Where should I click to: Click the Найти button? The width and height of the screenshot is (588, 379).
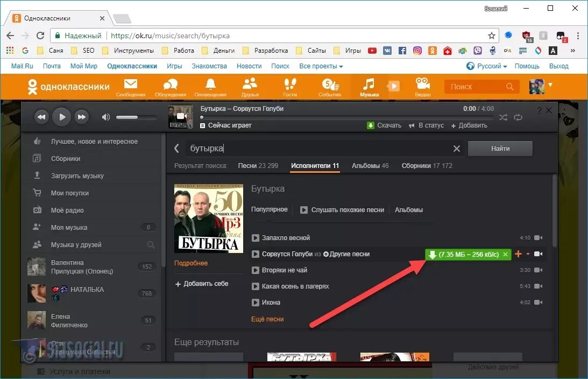point(500,149)
